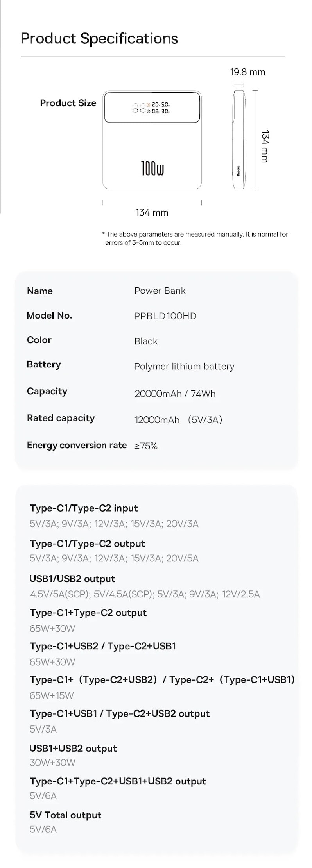The width and height of the screenshot is (312, 868).
Task: Click the Product Specifications heading
Action: click(99, 39)
